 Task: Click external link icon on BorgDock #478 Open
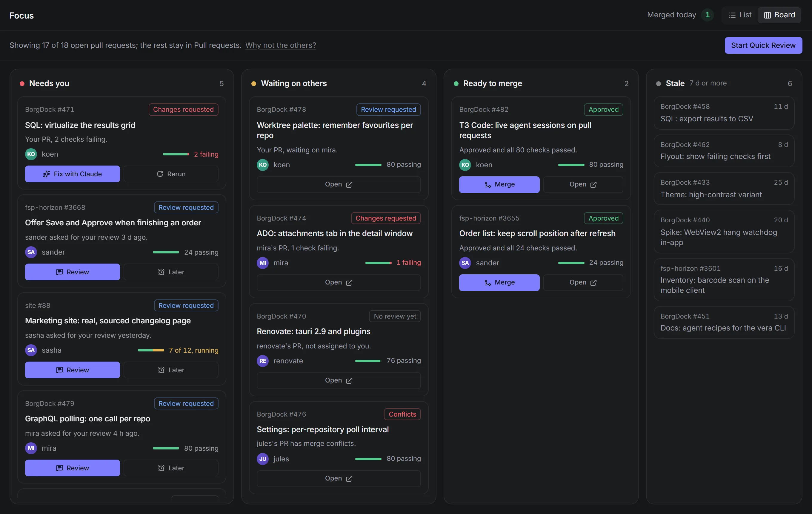pyautogui.click(x=349, y=185)
